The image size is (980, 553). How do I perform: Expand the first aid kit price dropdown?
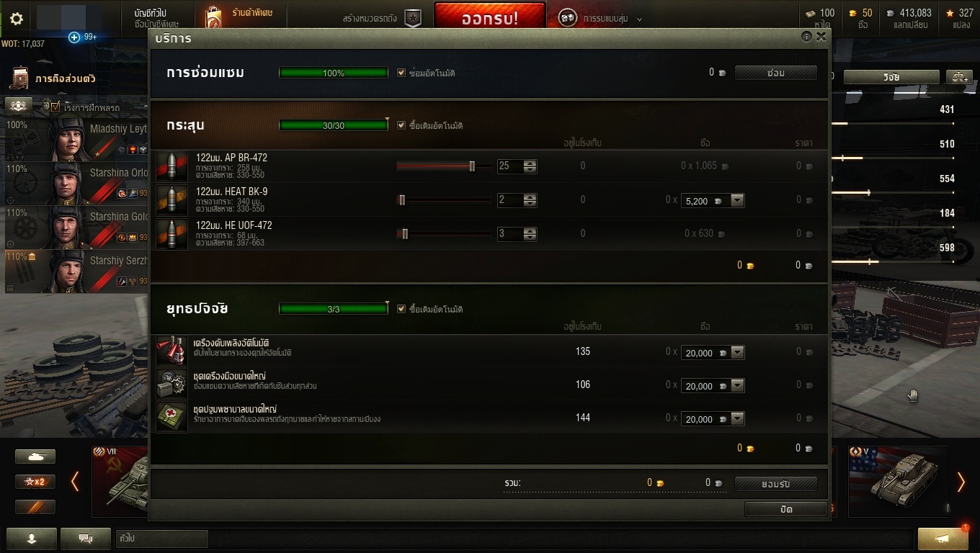coord(737,419)
